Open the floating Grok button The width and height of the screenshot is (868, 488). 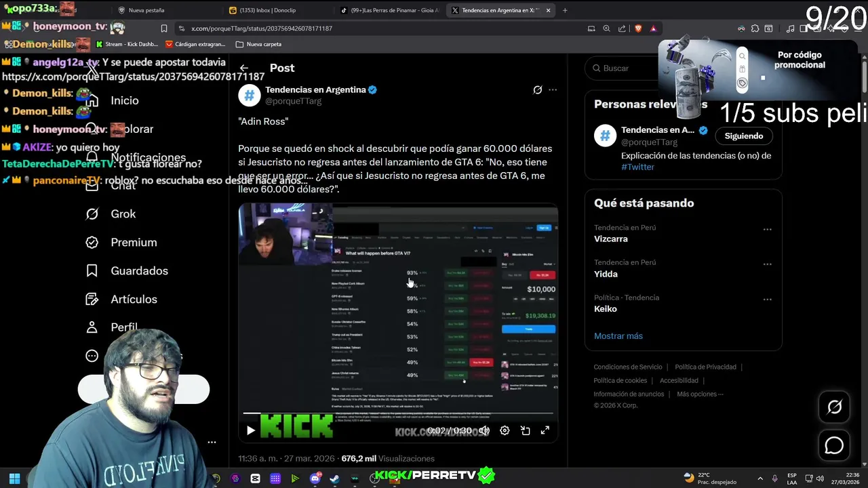click(x=834, y=407)
